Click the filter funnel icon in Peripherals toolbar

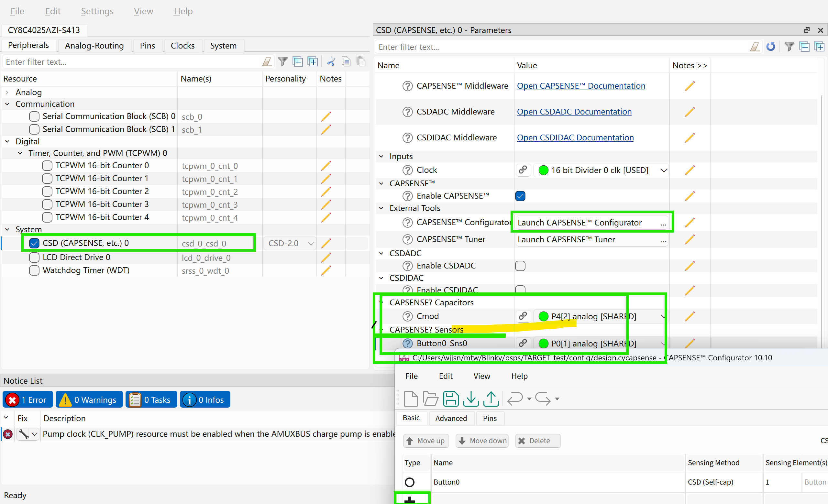coord(282,61)
